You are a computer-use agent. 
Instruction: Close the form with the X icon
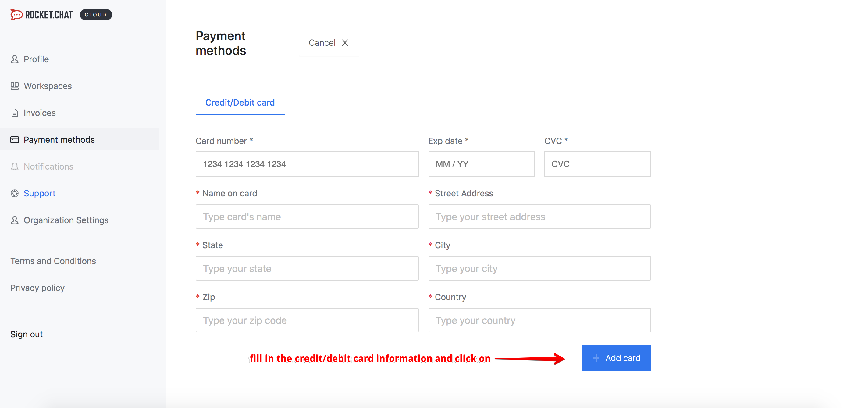pos(345,43)
